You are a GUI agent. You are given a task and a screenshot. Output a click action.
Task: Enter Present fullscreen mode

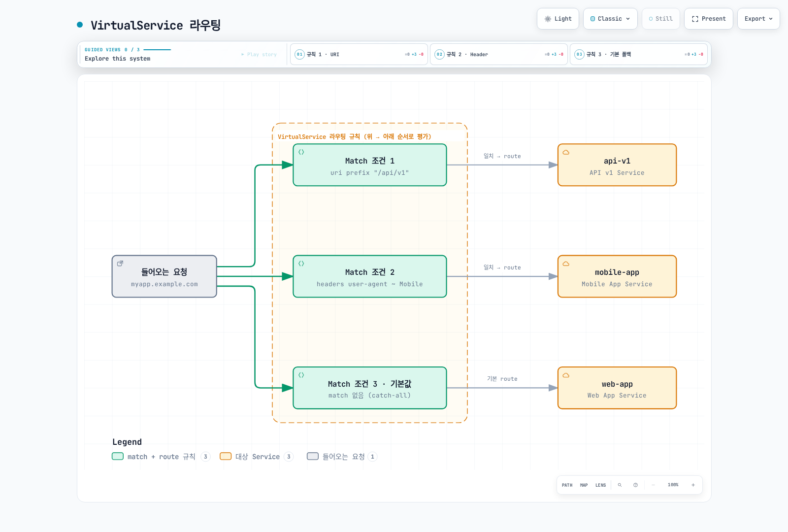709,19
